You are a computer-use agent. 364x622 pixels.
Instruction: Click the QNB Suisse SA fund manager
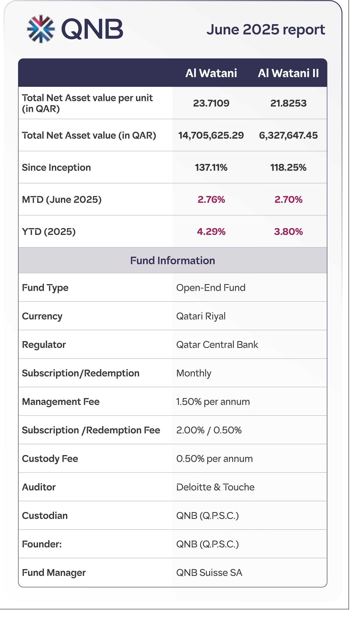tap(209, 573)
